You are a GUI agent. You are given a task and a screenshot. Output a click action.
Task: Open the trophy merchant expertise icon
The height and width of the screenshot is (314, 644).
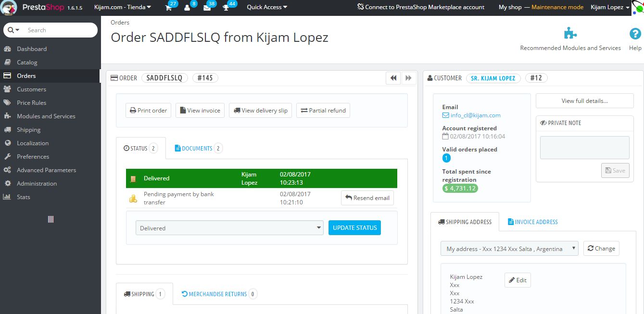pyautogui.click(x=226, y=7)
